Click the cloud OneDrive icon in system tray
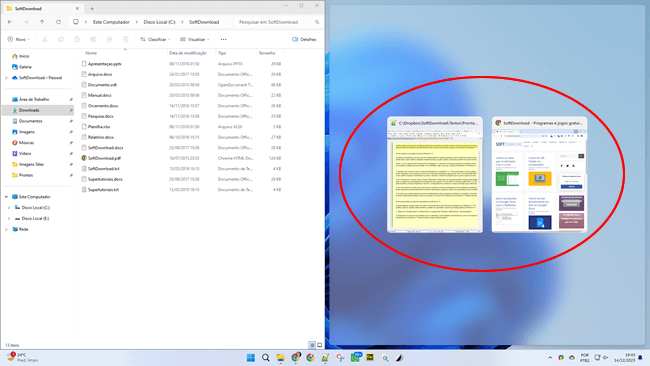 [572, 358]
